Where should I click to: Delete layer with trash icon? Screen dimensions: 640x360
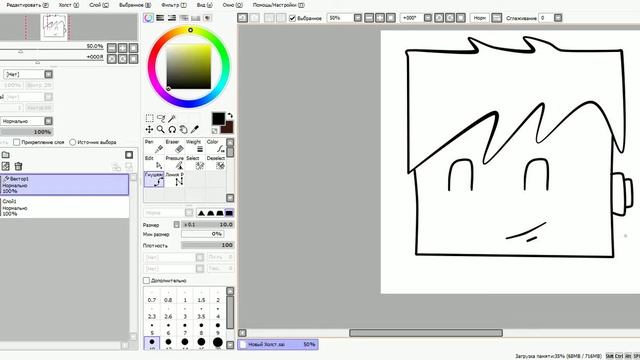(18, 166)
